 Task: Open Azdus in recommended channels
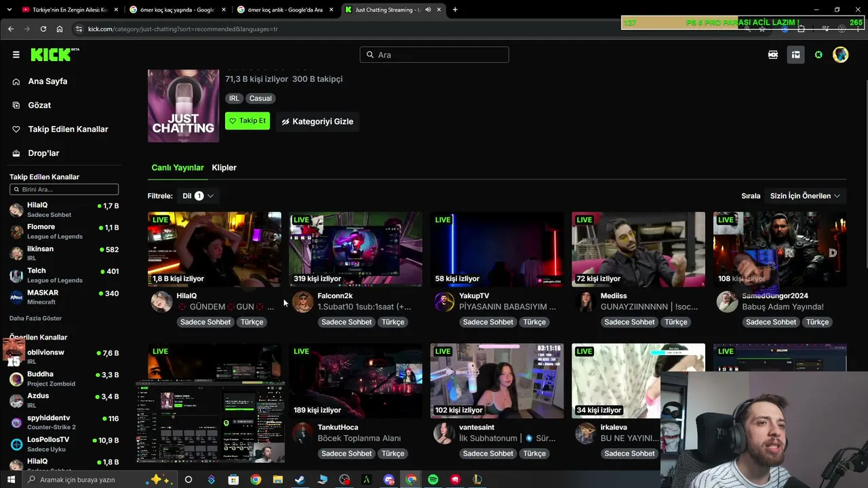coord(64,400)
